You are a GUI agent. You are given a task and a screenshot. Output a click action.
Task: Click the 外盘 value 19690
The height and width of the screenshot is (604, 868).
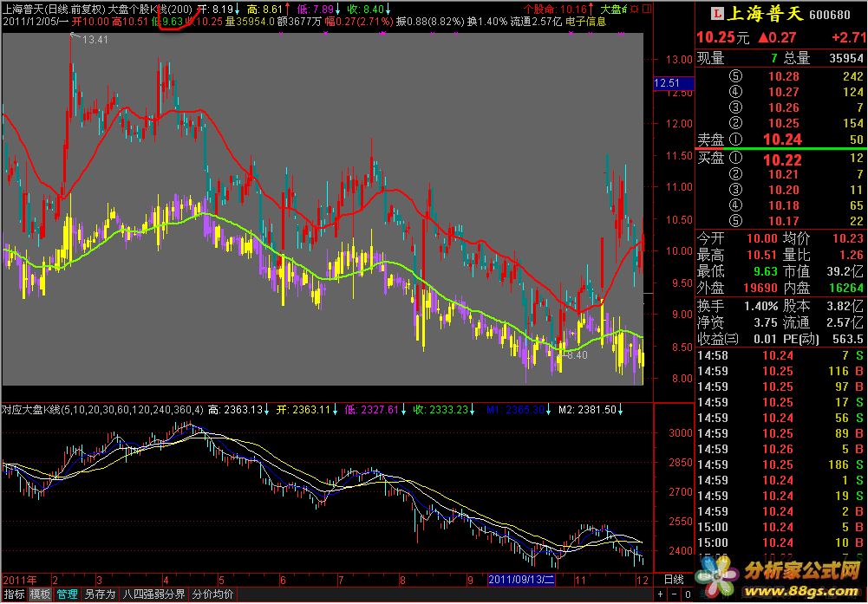(x=760, y=289)
